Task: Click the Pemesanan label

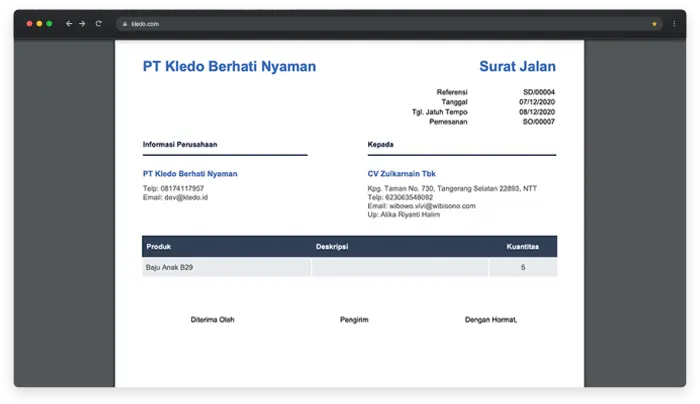Action: pos(448,121)
